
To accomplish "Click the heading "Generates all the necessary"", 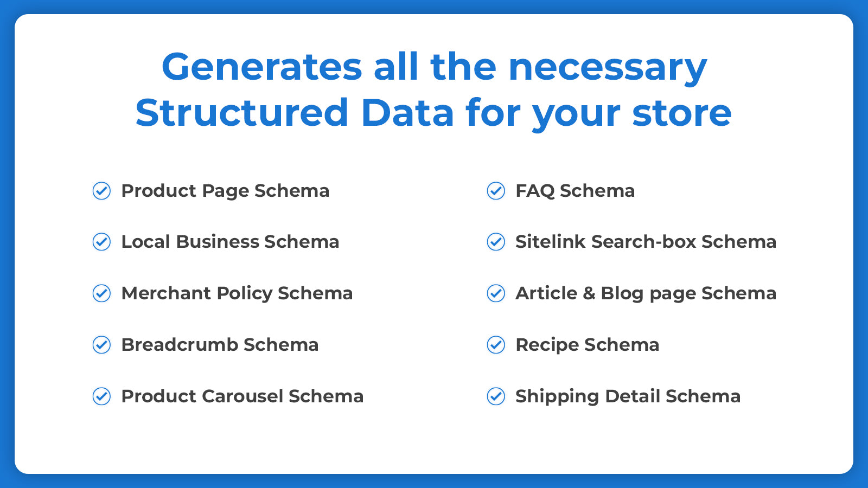I will tap(434, 67).
